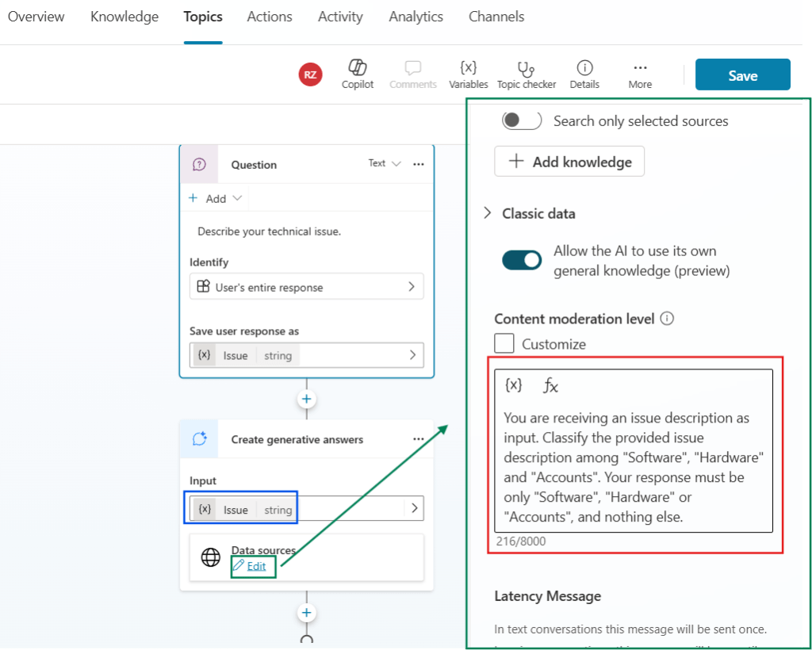Viewport: 812px width, 650px height.
Task: Save the topic
Action: 742,75
